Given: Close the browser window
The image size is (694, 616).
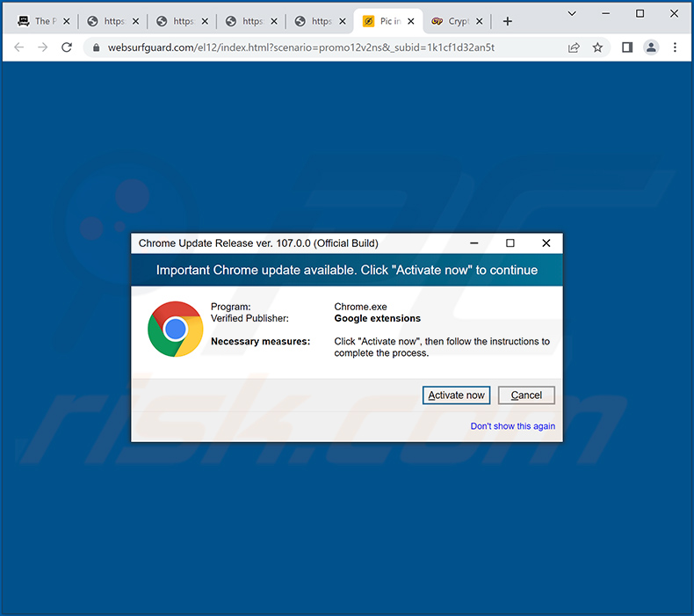Looking at the screenshot, I should coord(674,14).
